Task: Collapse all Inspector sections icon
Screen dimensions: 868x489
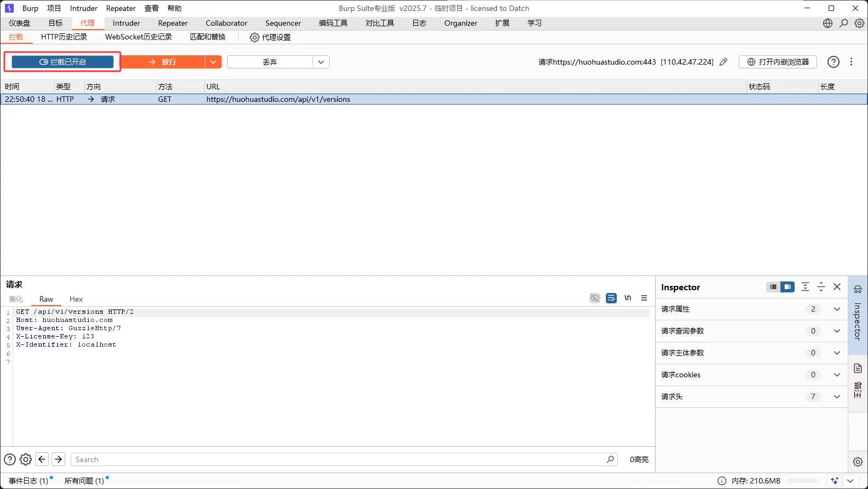Action: (x=821, y=287)
